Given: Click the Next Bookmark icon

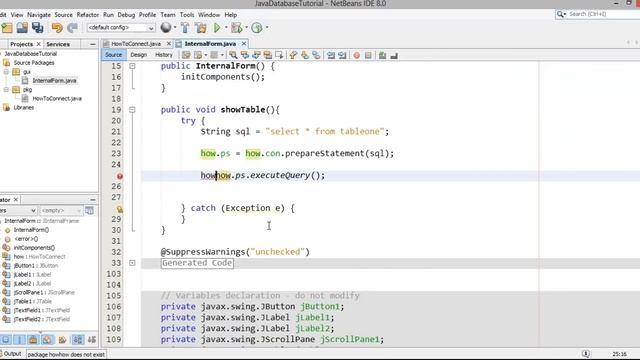Looking at the screenshot, I should pos(304,55).
